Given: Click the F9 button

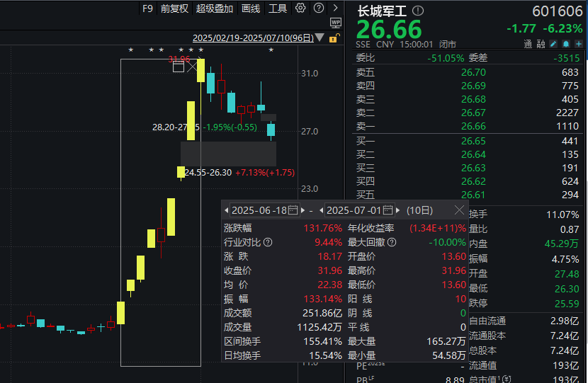Looking at the screenshot, I should pyautogui.click(x=147, y=8).
